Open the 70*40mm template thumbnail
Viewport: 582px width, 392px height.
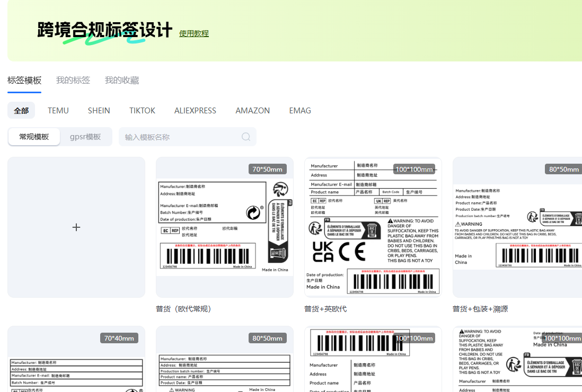tap(76, 360)
